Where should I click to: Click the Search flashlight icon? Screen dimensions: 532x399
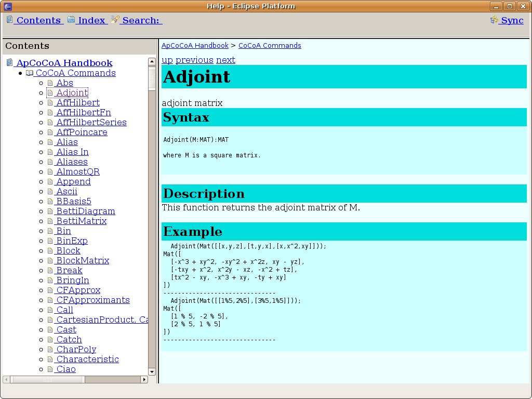coord(115,19)
